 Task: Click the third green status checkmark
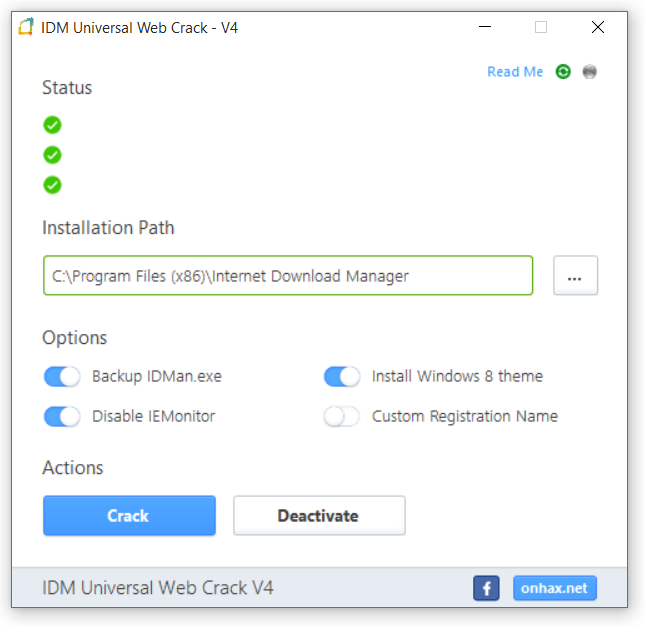pos(52,185)
